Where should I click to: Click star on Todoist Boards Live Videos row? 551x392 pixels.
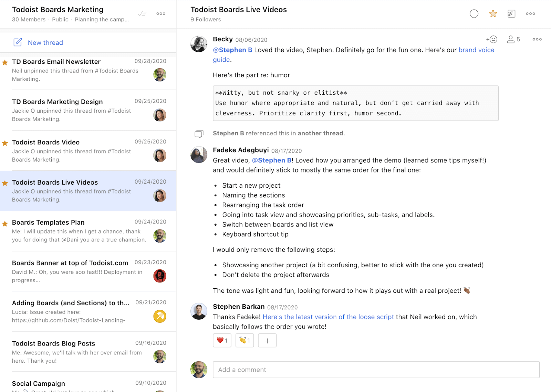[x=5, y=183]
